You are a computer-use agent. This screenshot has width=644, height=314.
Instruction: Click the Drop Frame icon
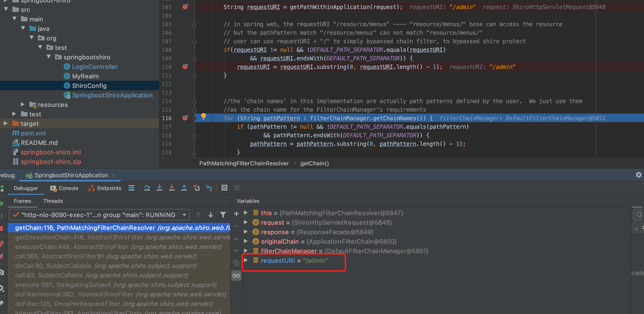point(196,188)
